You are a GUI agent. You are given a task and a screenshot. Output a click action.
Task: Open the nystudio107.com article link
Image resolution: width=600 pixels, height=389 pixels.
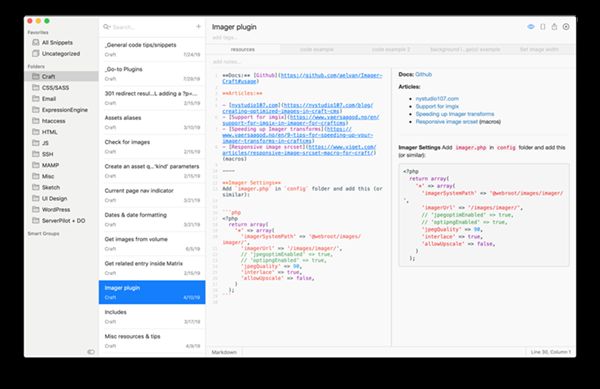tap(437, 98)
